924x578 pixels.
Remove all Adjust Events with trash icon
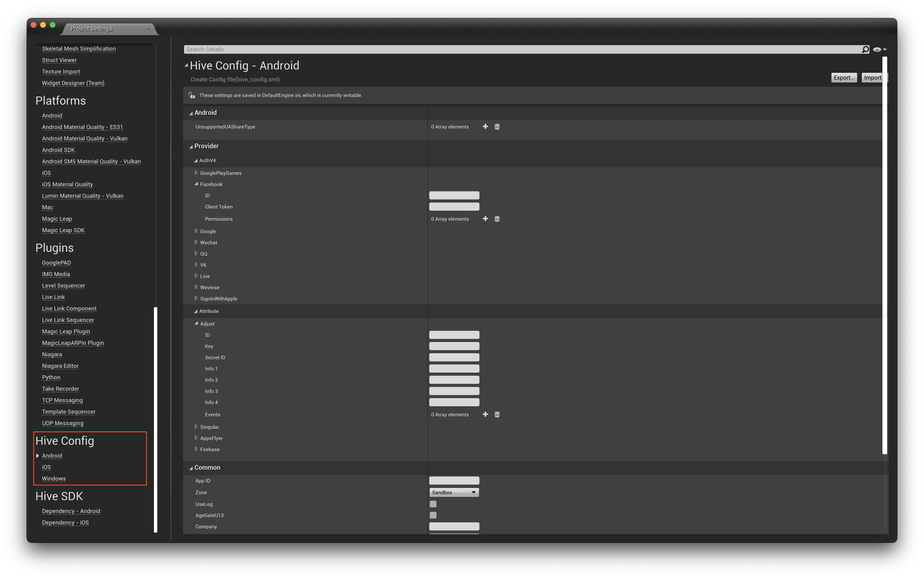coord(497,414)
